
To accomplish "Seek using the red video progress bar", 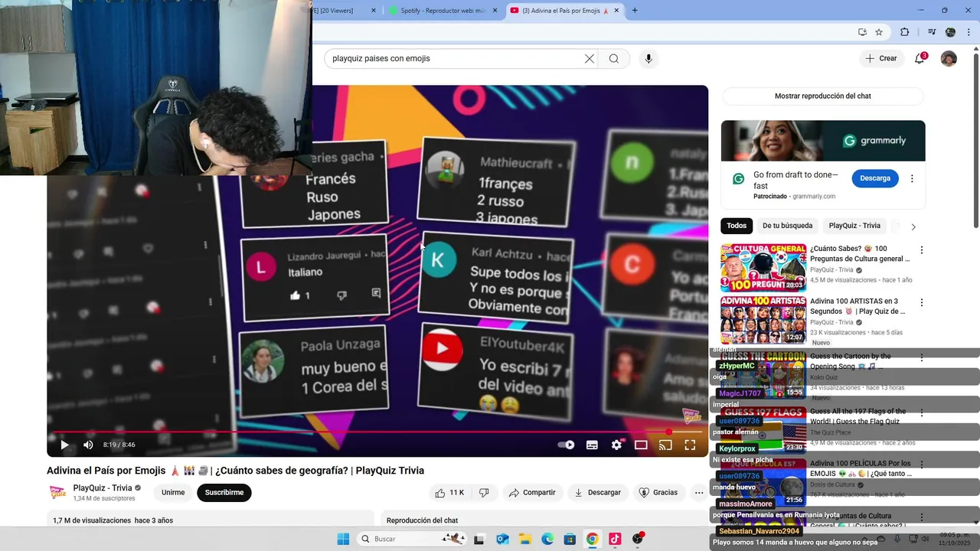I will tap(377, 432).
